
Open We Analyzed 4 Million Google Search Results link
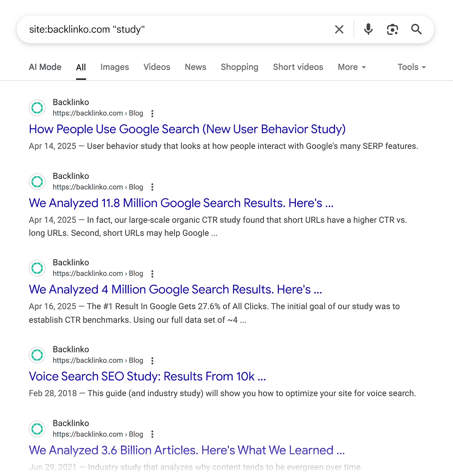175,290
